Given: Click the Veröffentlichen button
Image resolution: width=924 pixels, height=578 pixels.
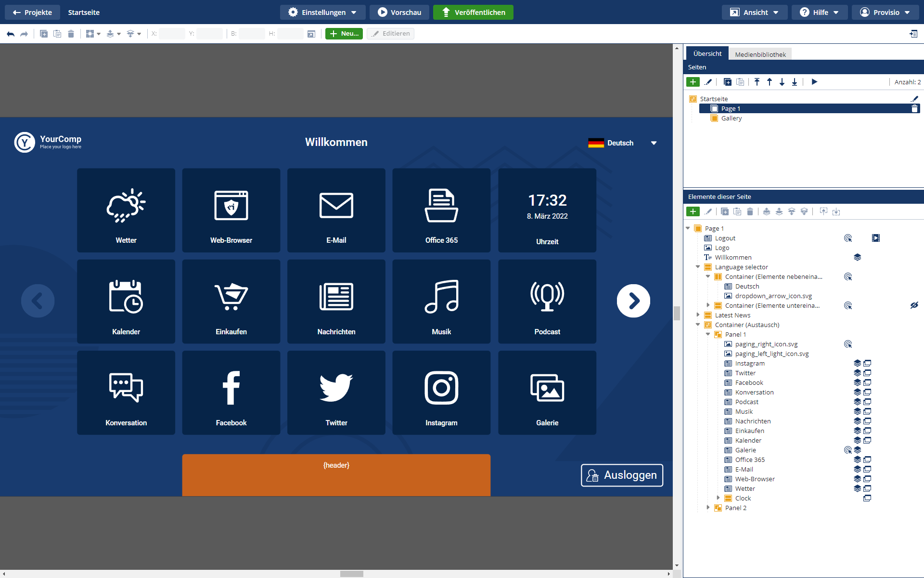Looking at the screenshot, I should [x=473, y=13].
